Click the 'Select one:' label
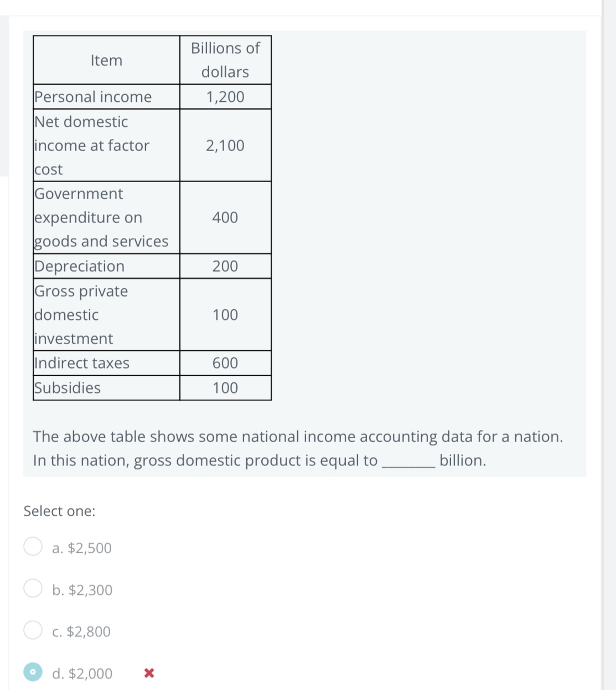 pyautogui.click(x=60, y=511)
